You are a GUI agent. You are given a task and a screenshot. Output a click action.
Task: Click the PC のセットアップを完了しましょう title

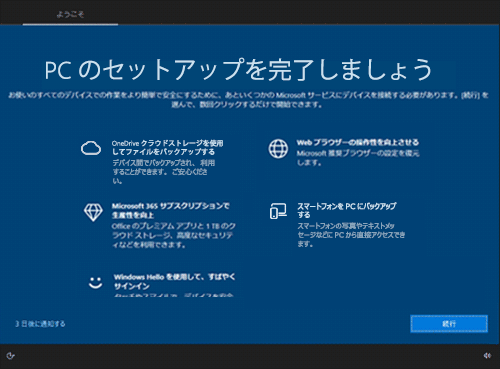pos(238,69)
